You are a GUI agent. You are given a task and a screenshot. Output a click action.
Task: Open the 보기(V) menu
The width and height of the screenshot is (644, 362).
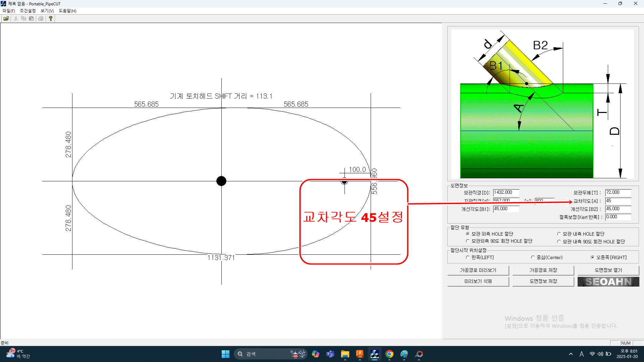[x=47, y=11]
